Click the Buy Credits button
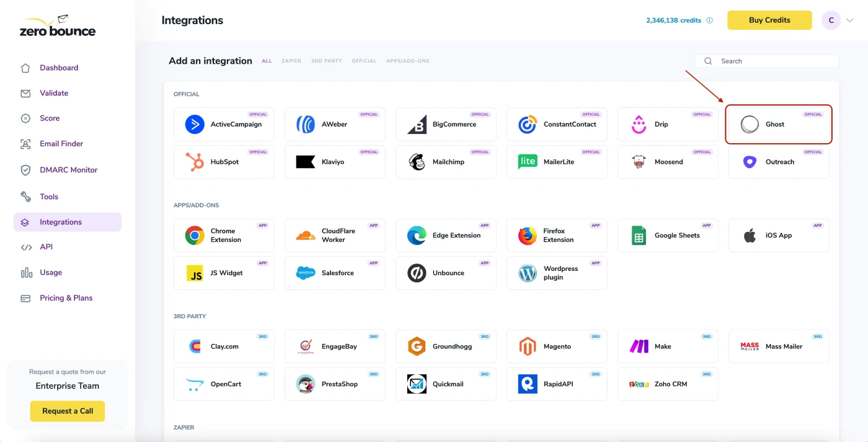The height and width of the screenshot is (442, 868). (769, 20)
